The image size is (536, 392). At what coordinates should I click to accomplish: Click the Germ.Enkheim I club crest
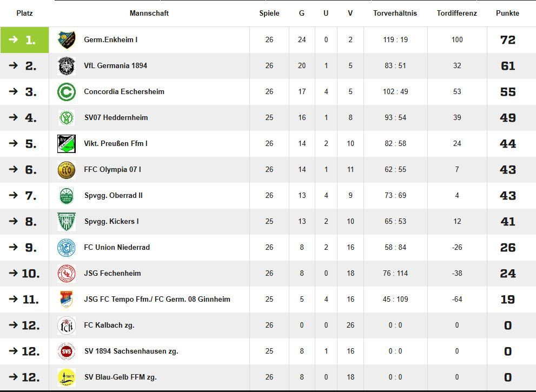(67, 39)
